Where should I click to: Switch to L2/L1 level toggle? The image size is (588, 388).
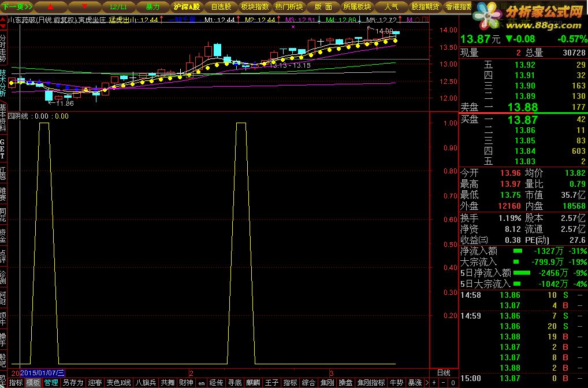click(x=118, y=7)
